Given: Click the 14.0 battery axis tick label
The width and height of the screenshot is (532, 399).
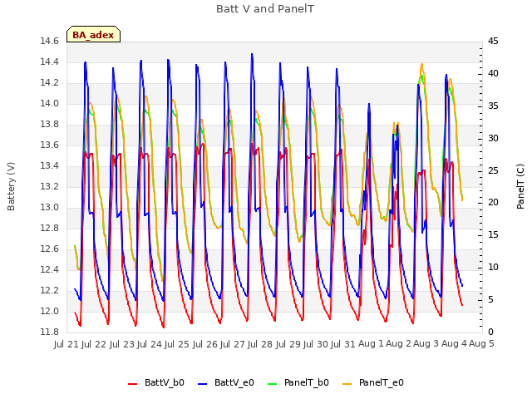Looking at the screenshot, I should click(50, 103).
